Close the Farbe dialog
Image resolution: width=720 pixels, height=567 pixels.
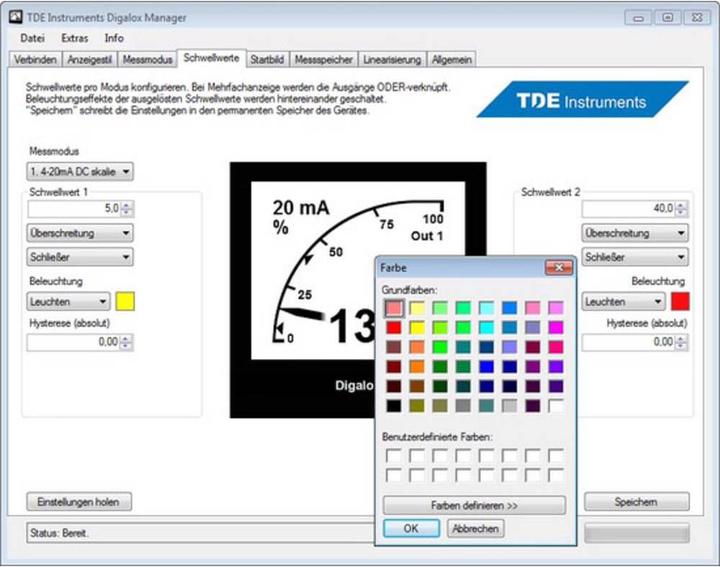(559, 267)
